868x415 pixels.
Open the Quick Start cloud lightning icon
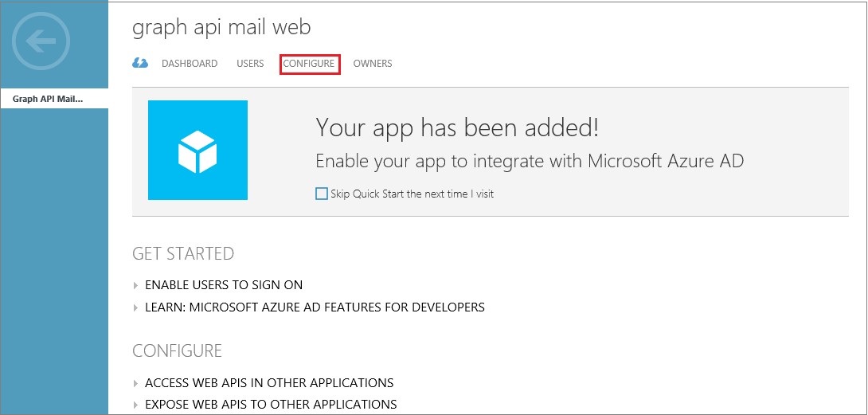140,63
